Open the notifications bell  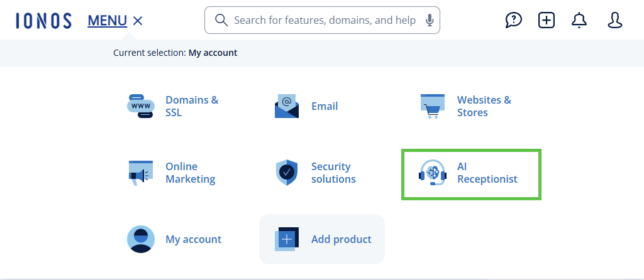579,20
